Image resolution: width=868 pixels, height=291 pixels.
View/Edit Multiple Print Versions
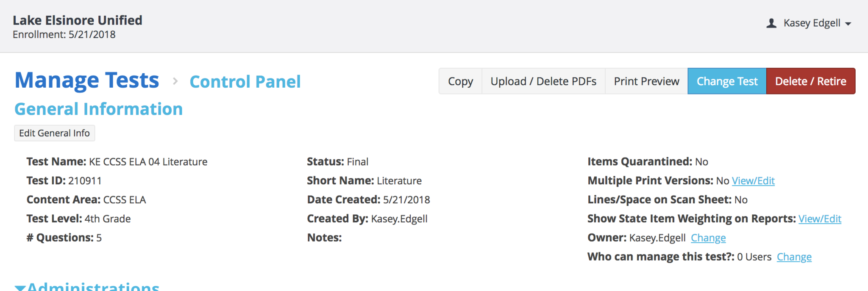point(753,181)
